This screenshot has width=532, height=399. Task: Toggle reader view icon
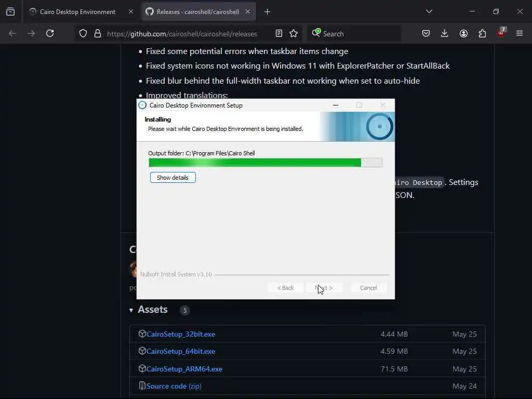279,34
